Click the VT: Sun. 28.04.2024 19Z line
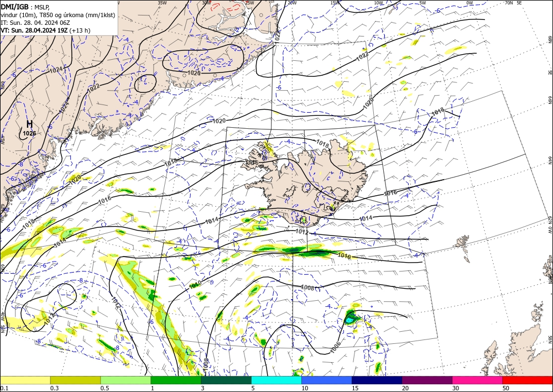 (x=45, y=30)
